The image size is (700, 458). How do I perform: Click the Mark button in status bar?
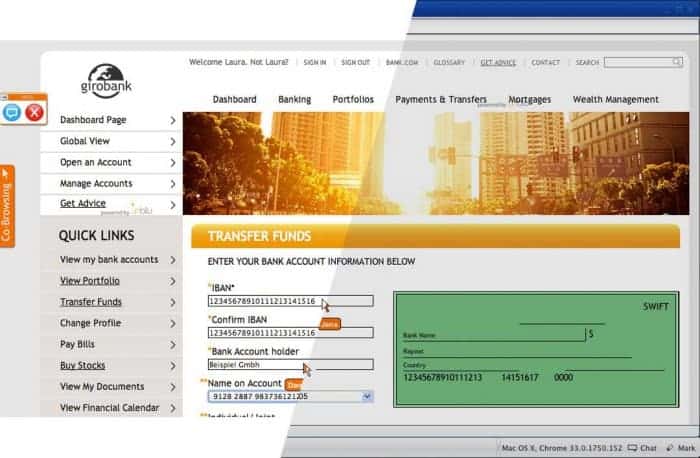(x=681, y=448)
